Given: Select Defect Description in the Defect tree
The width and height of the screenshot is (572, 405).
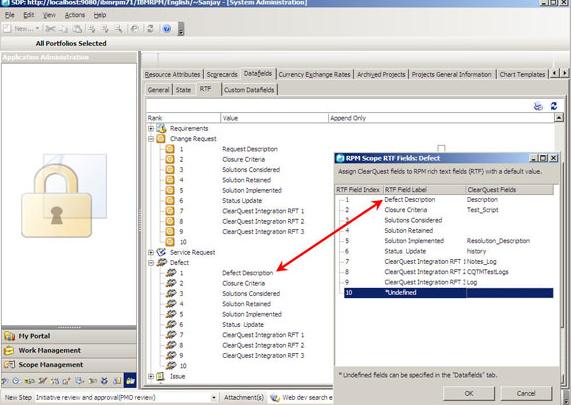Looking at the screenshot, I should click(x=247, y=273).
